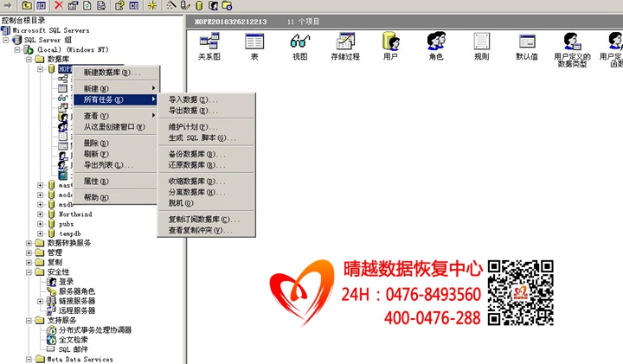The image size is (623, 364).
Task: Choose 删除(D) in context menu
Action: 117,143
